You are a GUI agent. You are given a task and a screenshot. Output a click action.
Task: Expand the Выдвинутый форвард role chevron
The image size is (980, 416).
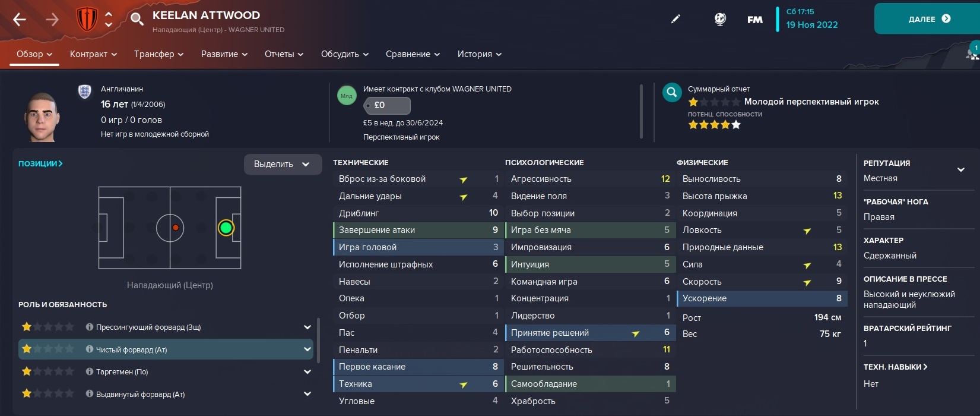coord(307,393)
